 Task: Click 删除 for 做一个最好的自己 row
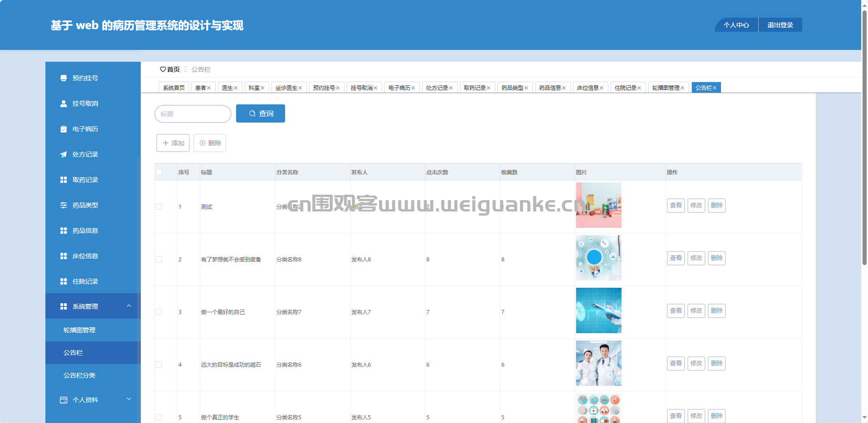[717, 311]
